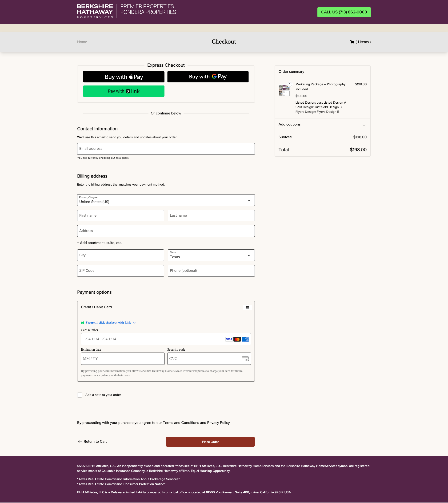Screen dimensions: 448x503
Task: Open the Country/Region dropdown
Action: pyautogui.click(x=166, y=200)
